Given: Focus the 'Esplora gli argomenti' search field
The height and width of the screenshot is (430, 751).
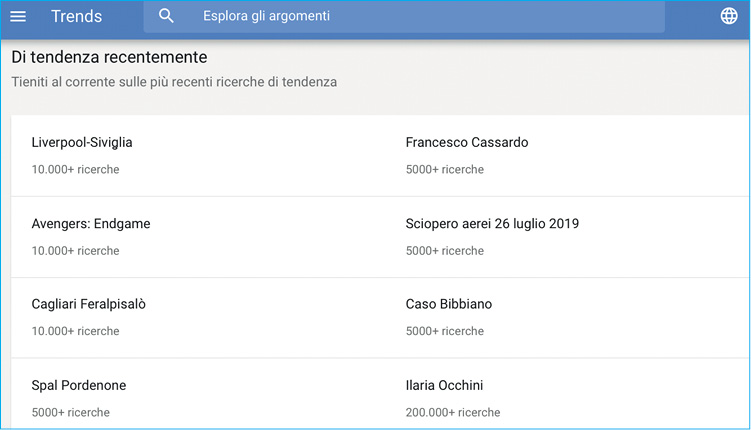Looking at the screenshot, I should tap(404, 16).
